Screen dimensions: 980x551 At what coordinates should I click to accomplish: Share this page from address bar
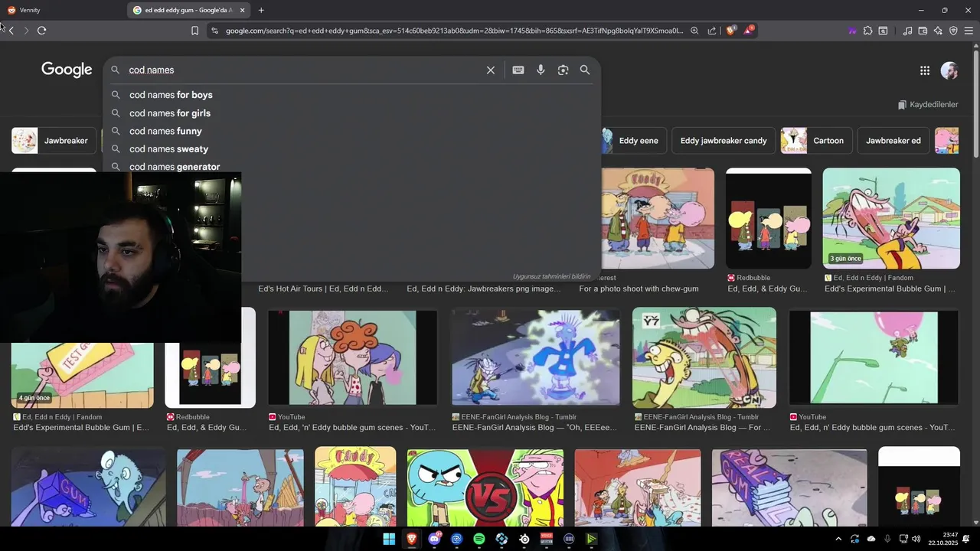712,31
